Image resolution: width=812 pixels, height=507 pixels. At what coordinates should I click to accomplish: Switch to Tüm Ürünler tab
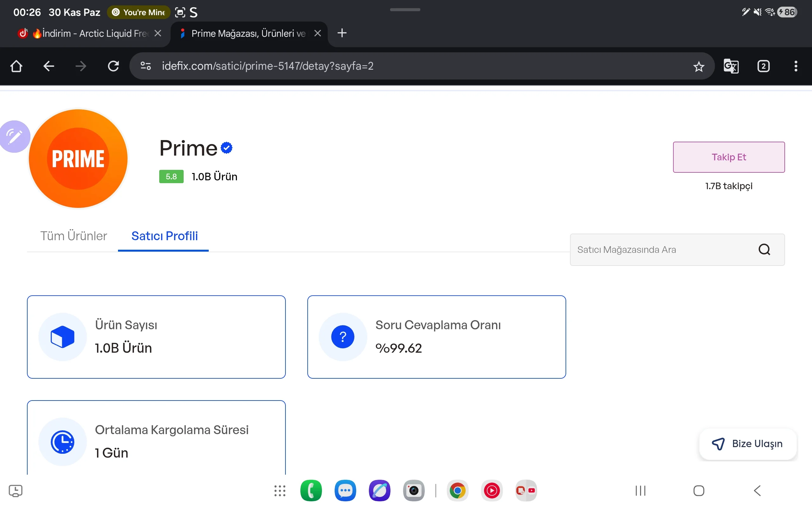click(74, 236)
